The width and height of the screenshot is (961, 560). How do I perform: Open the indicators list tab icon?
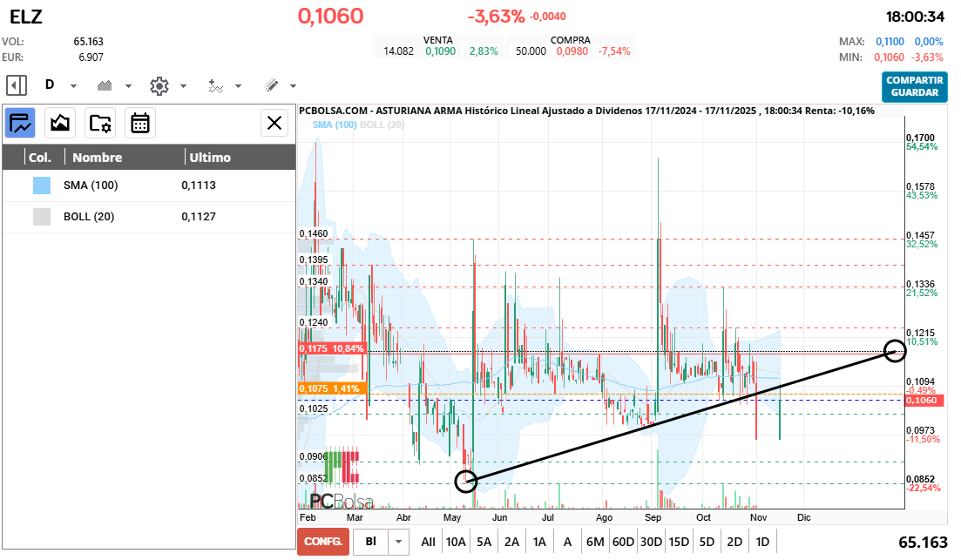pyautogui.click(x=20, y=123)
